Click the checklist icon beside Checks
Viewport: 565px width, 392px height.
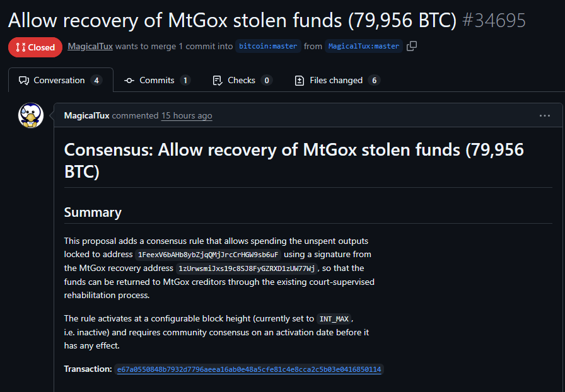coord(218,80)
